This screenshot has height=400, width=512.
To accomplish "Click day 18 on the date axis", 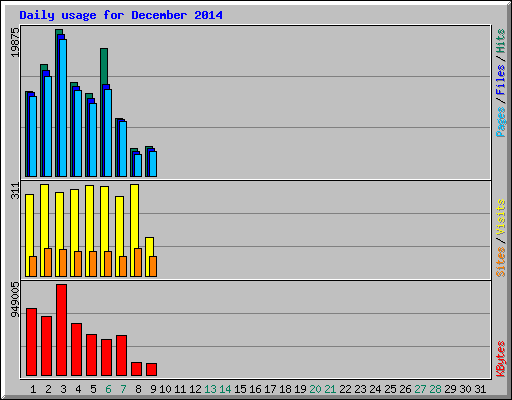I will pyautogui.click(x=285, y=389).
